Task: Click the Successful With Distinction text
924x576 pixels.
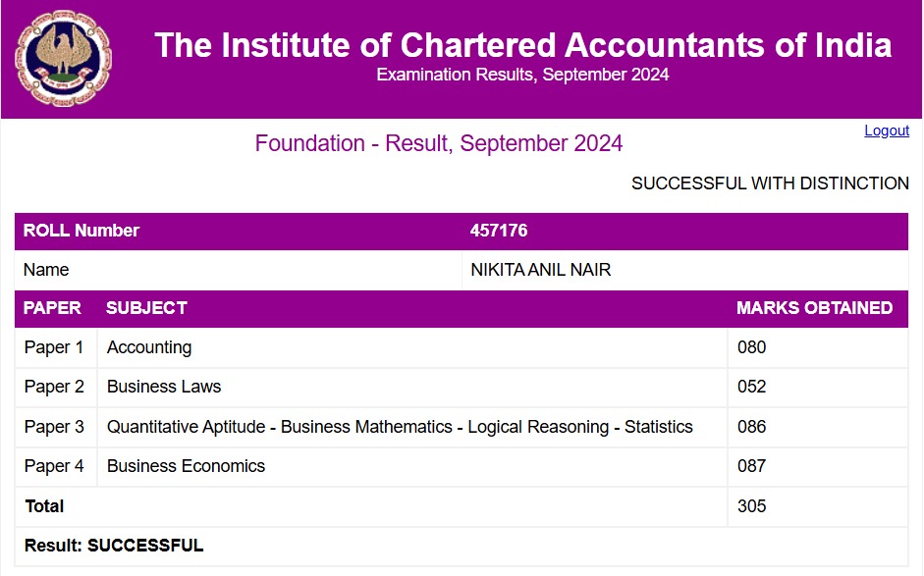Action: (769, 183)
